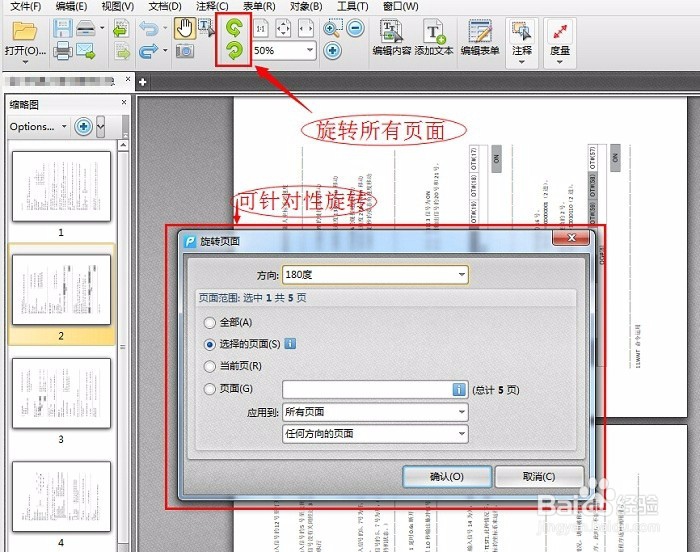700x552 pixels.
Task: Redo the last action
Action: pyautogui.click(x=149, y=51)
